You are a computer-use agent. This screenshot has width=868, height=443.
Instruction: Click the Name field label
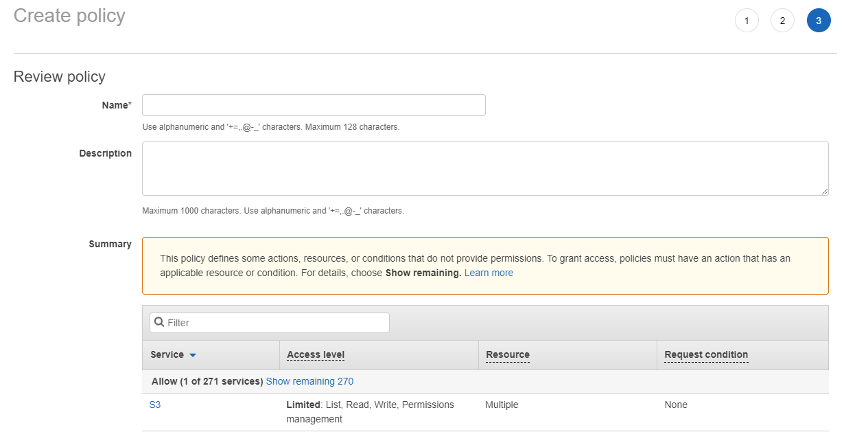tap(116, 105)
